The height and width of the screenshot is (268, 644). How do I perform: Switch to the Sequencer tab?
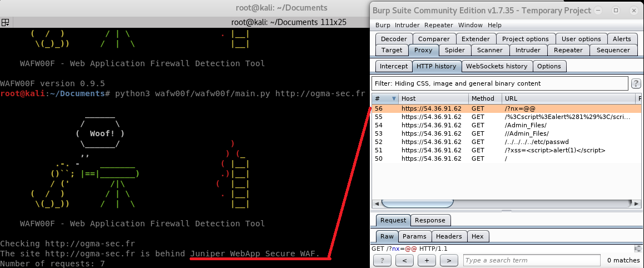click(x=613, y=50)
